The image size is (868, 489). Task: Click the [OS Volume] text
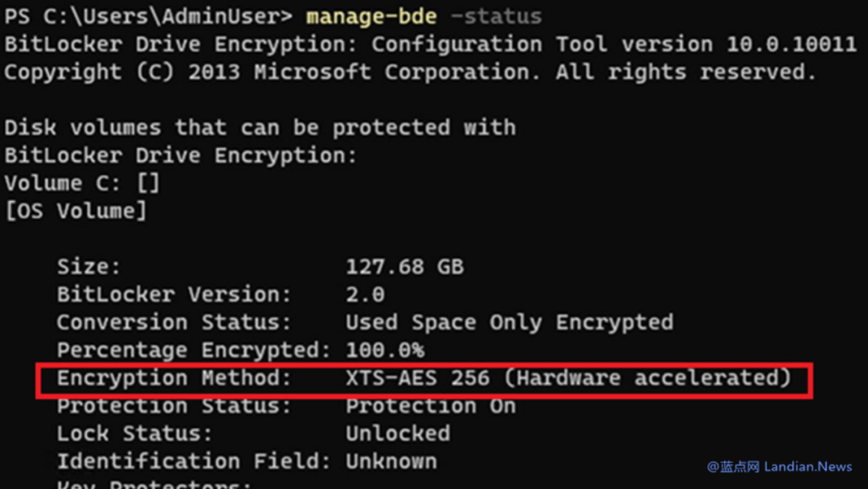tap(76, 212)
